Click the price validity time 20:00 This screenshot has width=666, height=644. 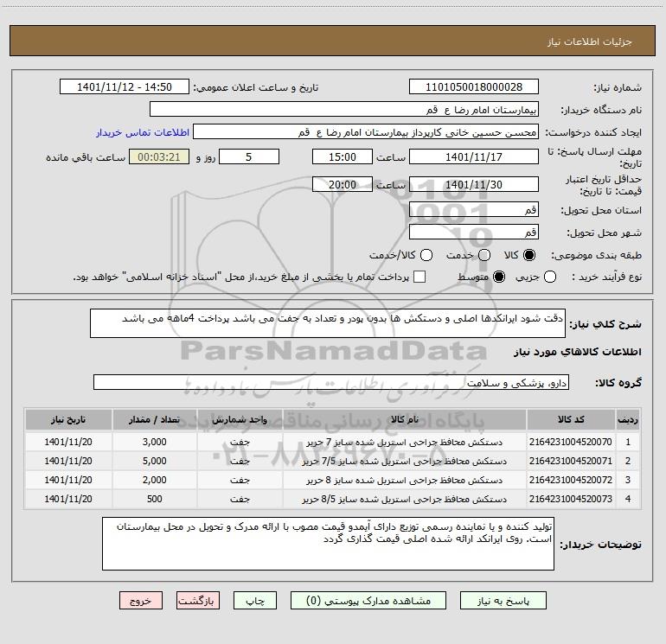(343, 184)
